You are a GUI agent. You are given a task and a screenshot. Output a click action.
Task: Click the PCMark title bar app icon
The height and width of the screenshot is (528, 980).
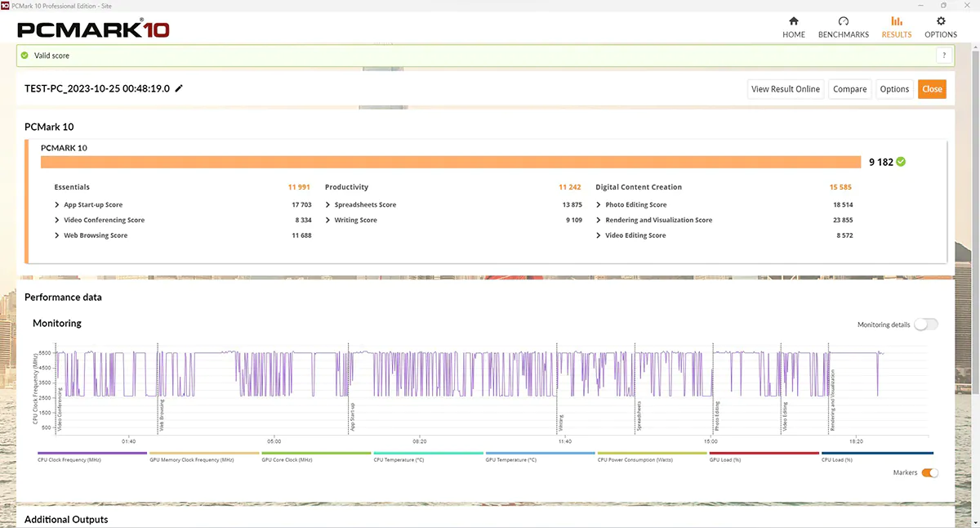pyautogui.click(x=6, y=5)
